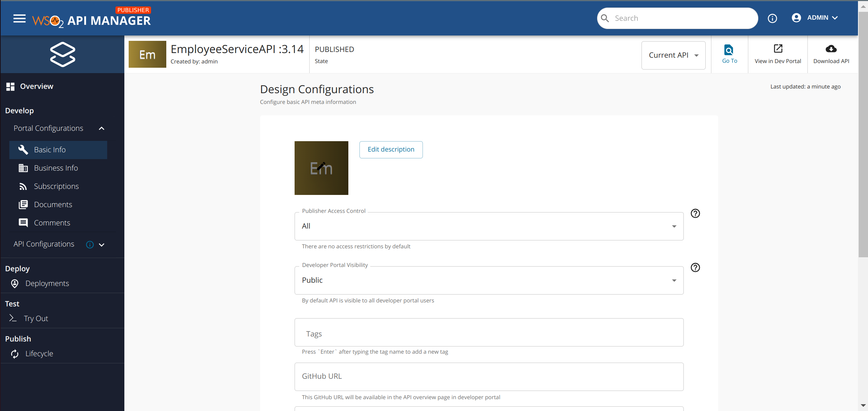Click the API Configurations info icon
868x411 pixels.
[90, 245]
